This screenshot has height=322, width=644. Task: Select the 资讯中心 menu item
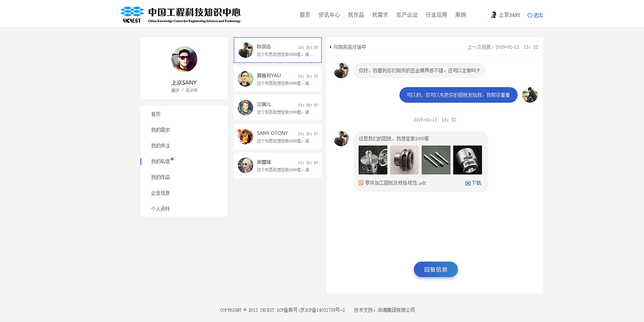(329, 15)
